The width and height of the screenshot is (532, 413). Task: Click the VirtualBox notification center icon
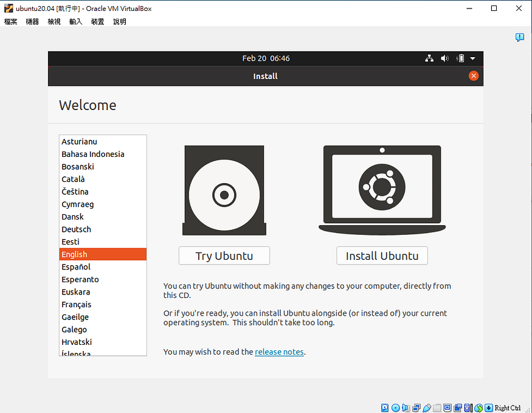519,37
